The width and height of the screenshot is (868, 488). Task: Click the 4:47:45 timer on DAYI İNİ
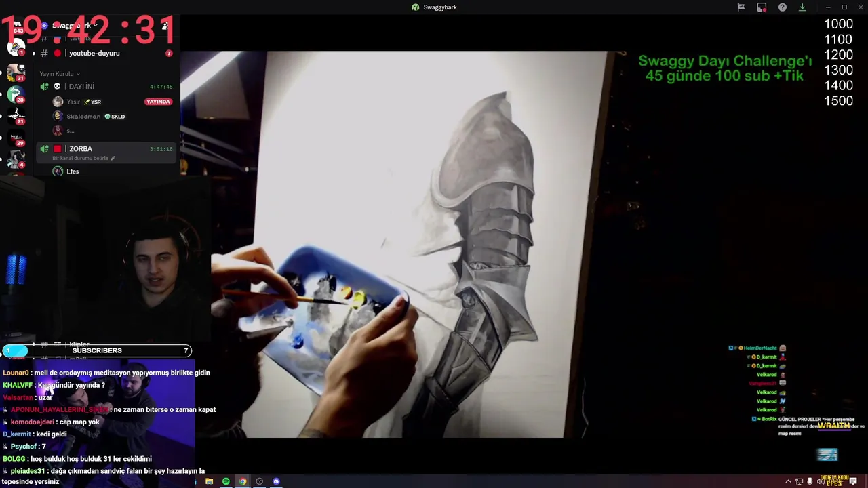coord(161,87)
